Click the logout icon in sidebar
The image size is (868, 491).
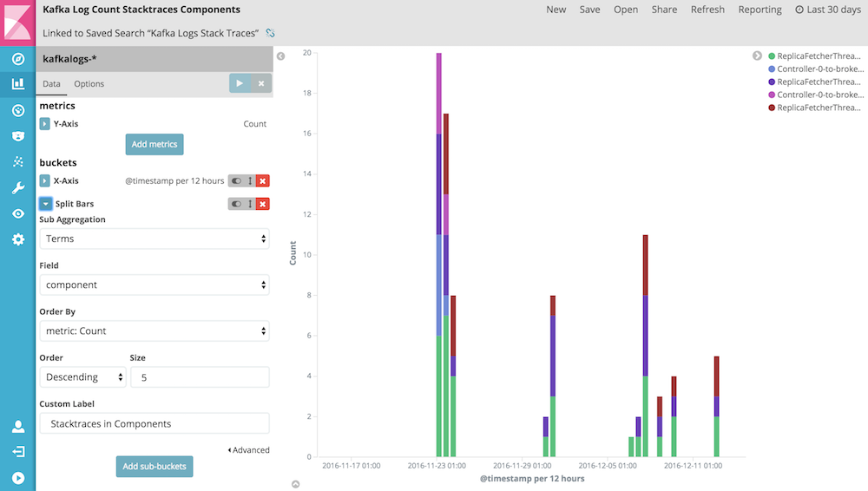point(17,452)
